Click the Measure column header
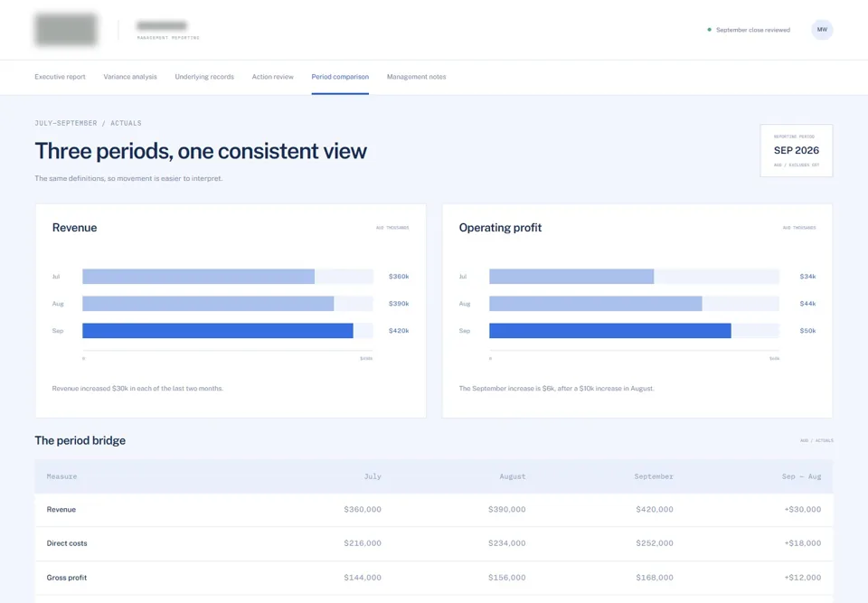 point(61,476)
